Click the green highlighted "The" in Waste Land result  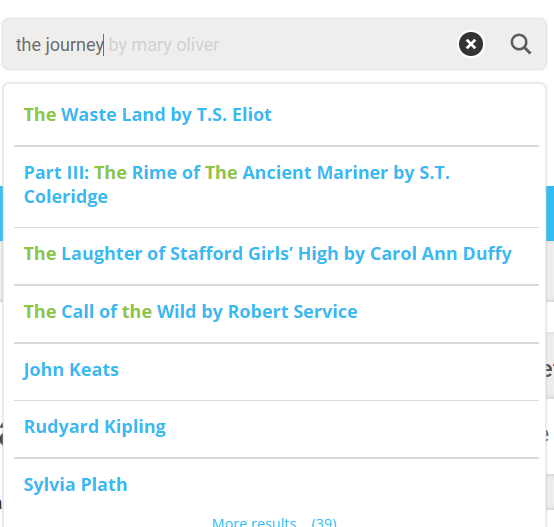point(40,115)
